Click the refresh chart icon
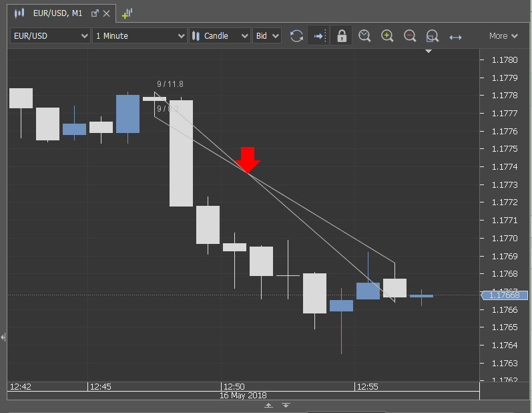532x413 pixels. 296,35
